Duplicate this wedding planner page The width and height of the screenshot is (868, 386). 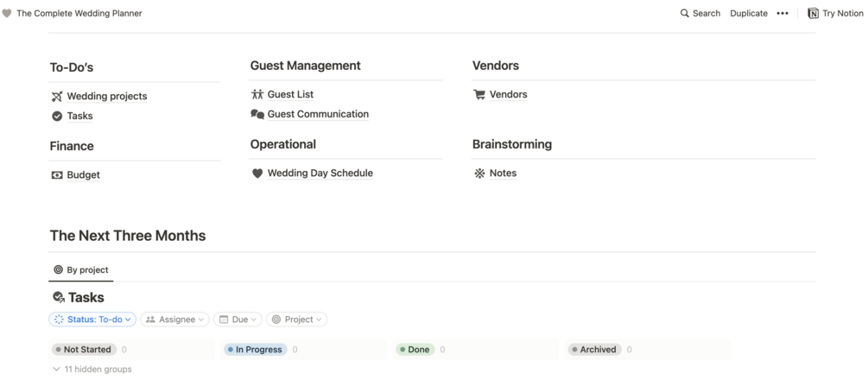pyautogui.click(x=749, y=14)
